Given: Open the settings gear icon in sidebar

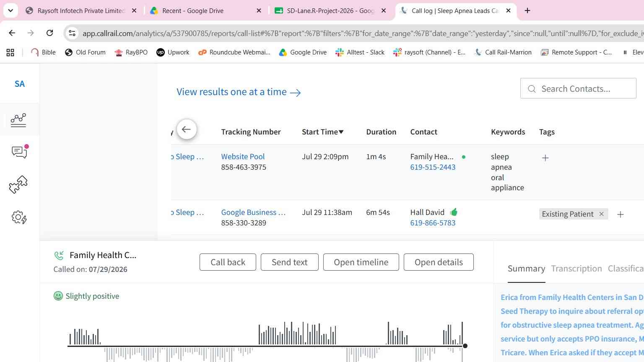Looking at the screenshot, I should tap(19, 217).
